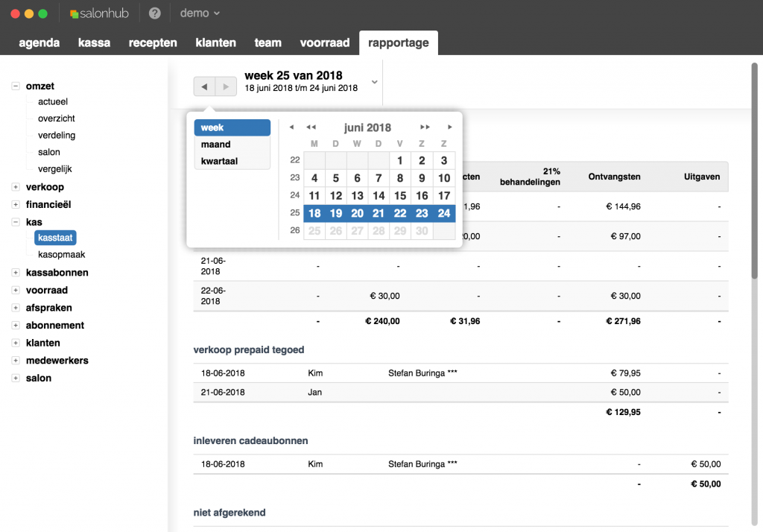
Task: Click the previous week arrow button
Action: point(203,86)
